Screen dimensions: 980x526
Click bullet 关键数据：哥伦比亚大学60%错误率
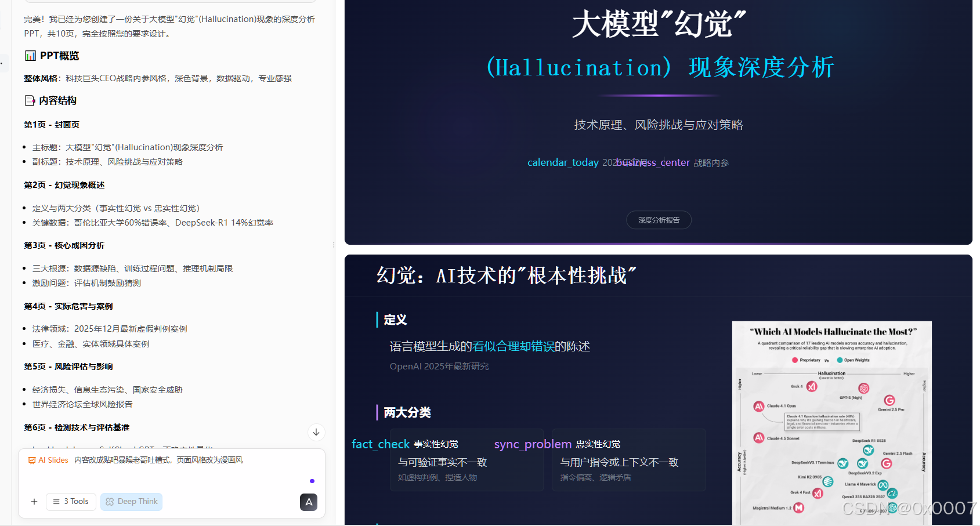153,223
